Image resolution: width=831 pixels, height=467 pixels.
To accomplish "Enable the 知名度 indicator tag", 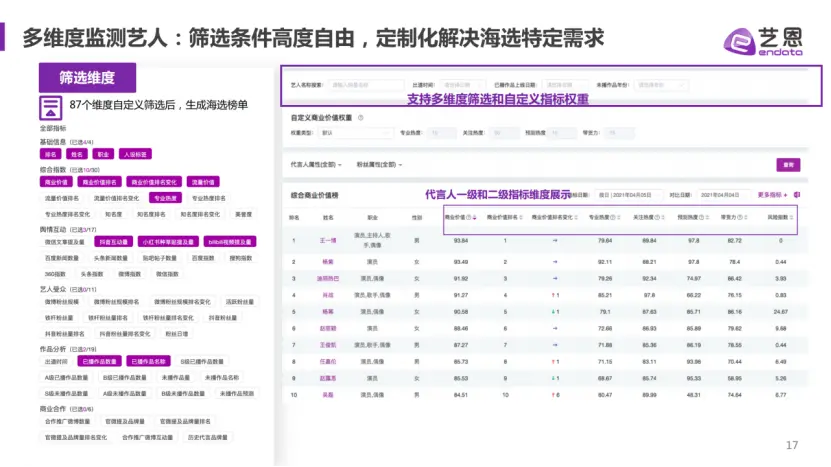I will click(113, 214).
